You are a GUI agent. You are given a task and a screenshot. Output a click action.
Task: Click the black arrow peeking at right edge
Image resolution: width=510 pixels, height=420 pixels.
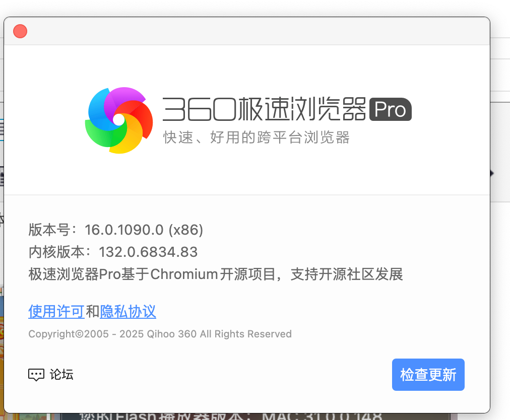click(x=491, y=173)
